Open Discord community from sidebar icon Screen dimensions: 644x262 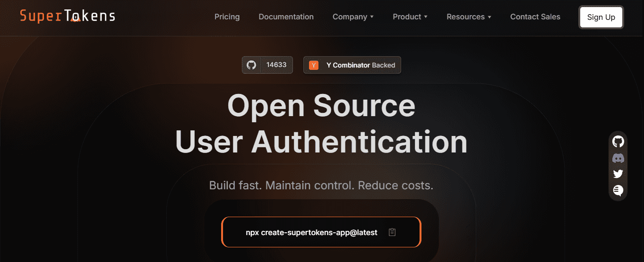tap(618, 158)
